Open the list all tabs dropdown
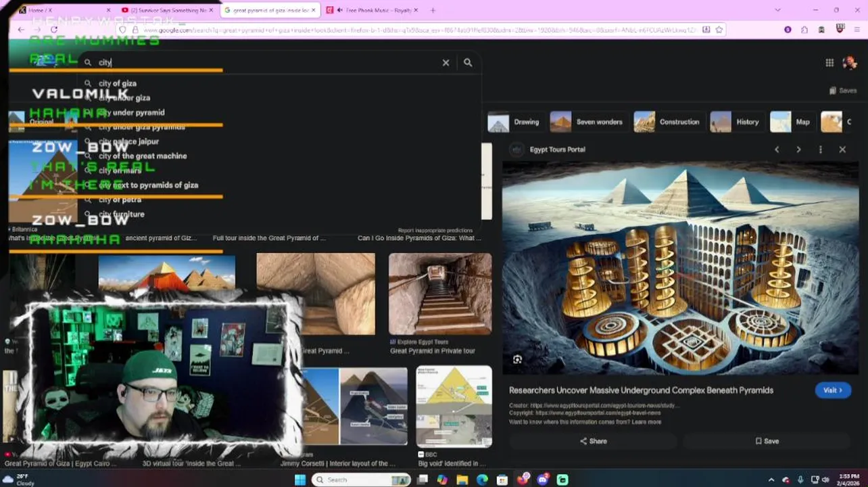The width and height of the screenshot is (868, 487). pos(777,10)
